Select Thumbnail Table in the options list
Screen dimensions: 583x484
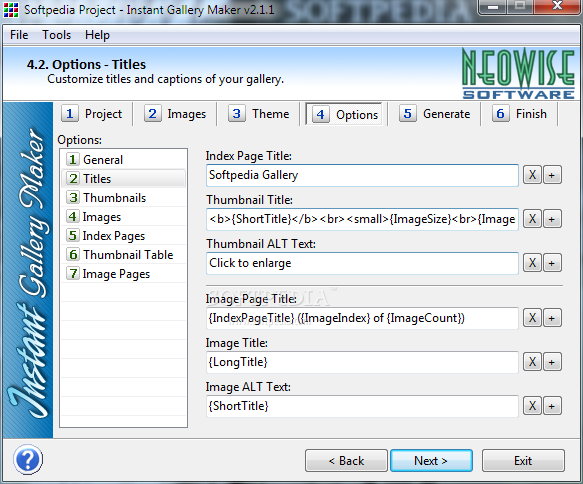[x=123, y=255]
